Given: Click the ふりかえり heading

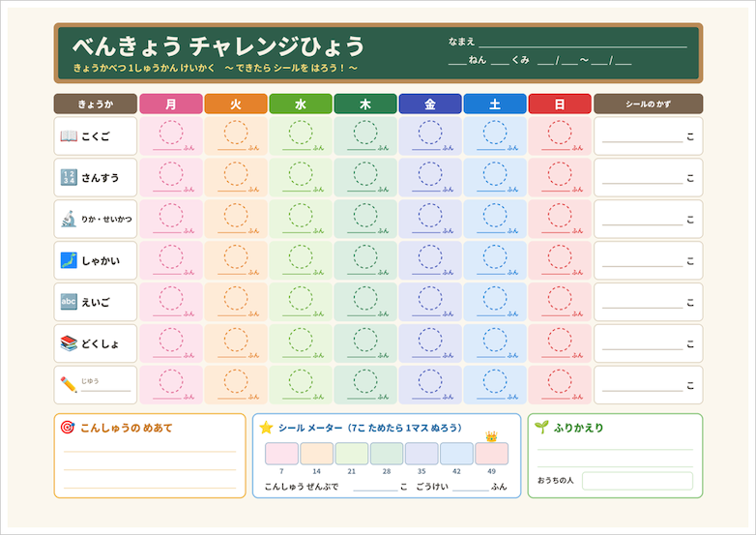Looking at the screenshot, I should pos(578,428).
